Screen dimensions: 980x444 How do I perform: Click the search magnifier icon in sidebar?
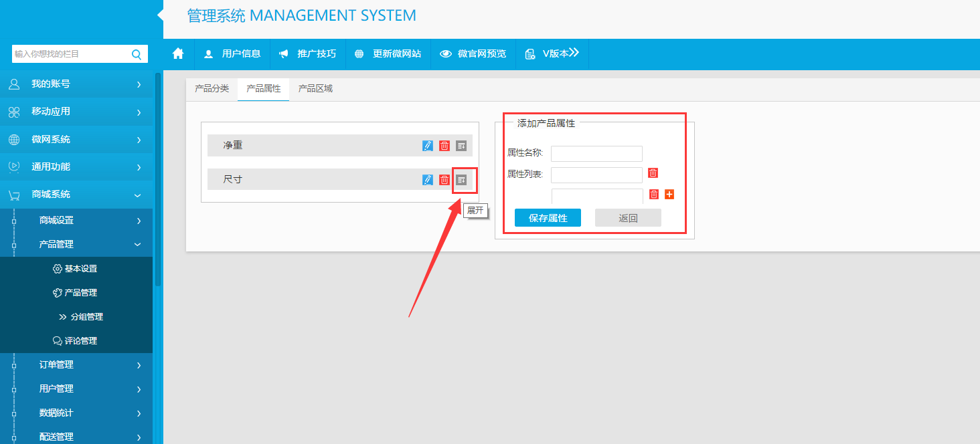click(x=137, y=54)
